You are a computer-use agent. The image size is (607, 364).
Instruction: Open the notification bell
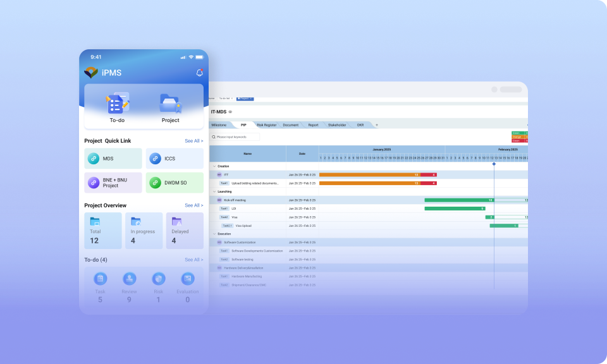[199, 73]
